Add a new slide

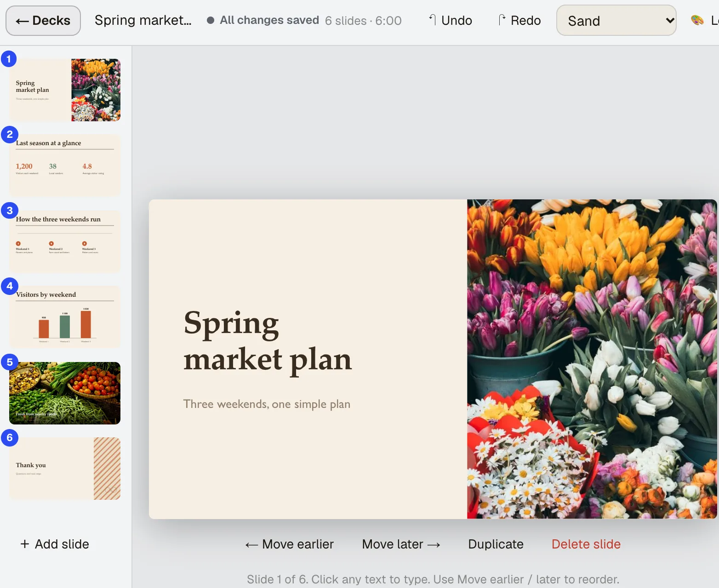[x=55, y=544]
